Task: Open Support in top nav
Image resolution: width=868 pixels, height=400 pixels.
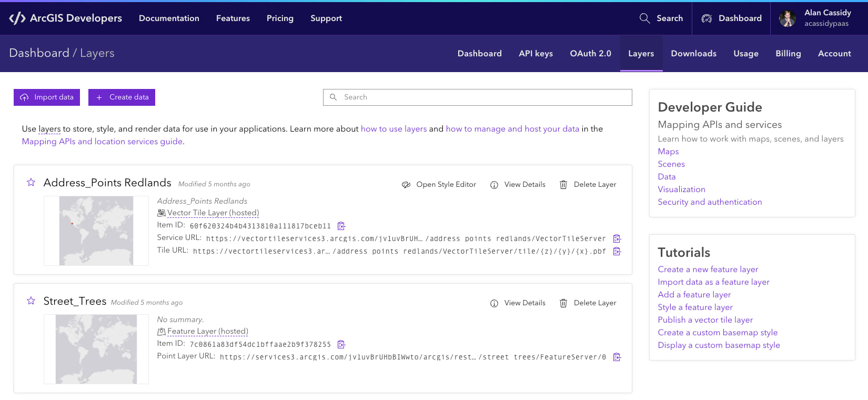Action: [326, 18]
